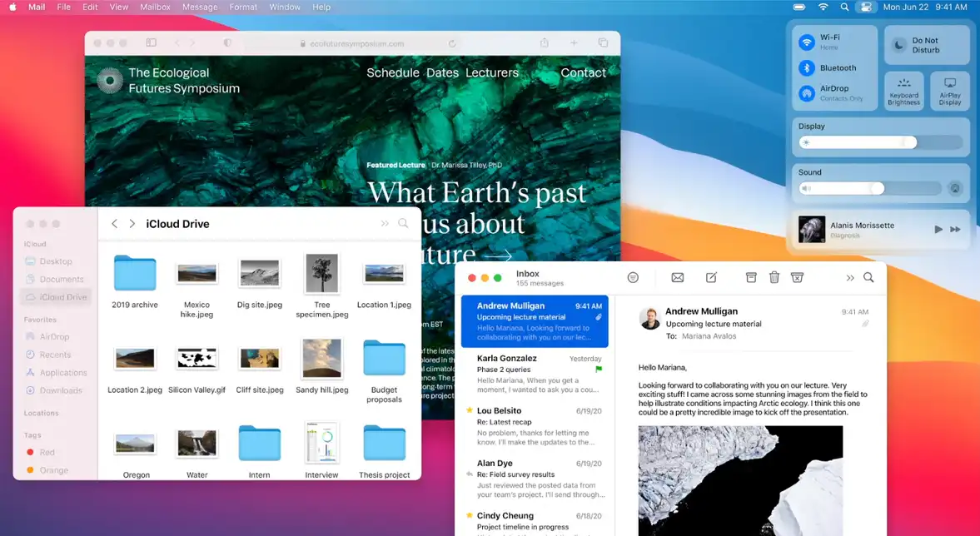The height and width of the screenshot is (536, 980).
Task: Adjust the Sound volume slider
Action: pos(869,188)
